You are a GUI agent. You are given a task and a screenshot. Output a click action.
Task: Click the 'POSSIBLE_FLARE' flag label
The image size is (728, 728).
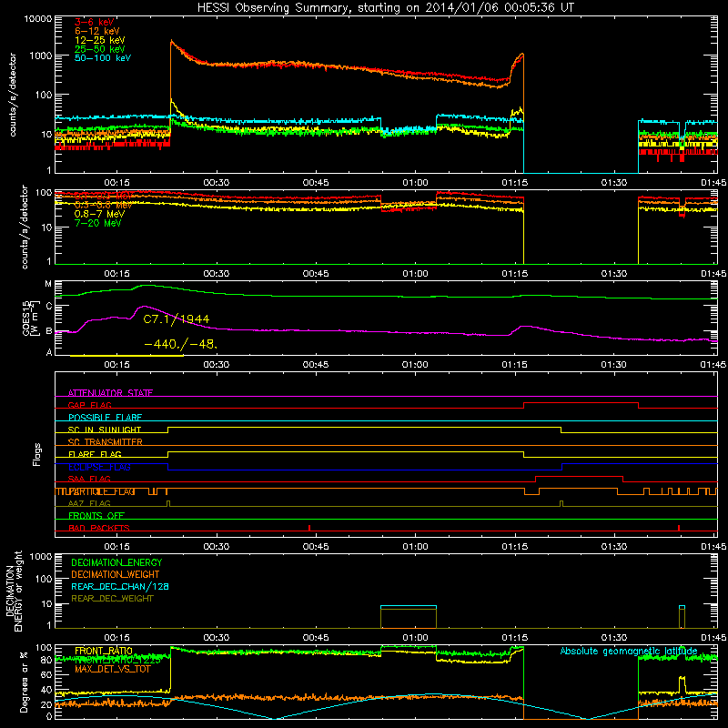click(105, 418)
